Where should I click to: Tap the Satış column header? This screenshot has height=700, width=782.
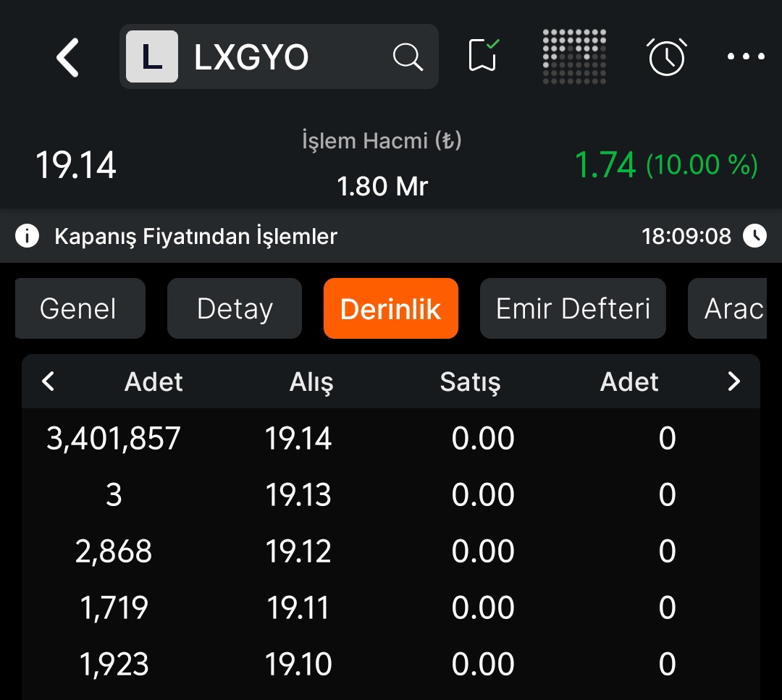click(x=470, y=382)
